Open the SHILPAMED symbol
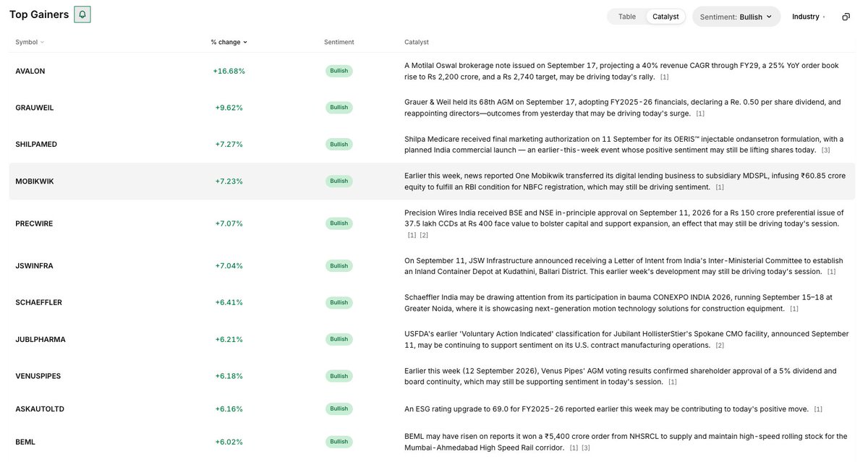The width and height of the screenshot is (868, 462). tap(36, 145)
